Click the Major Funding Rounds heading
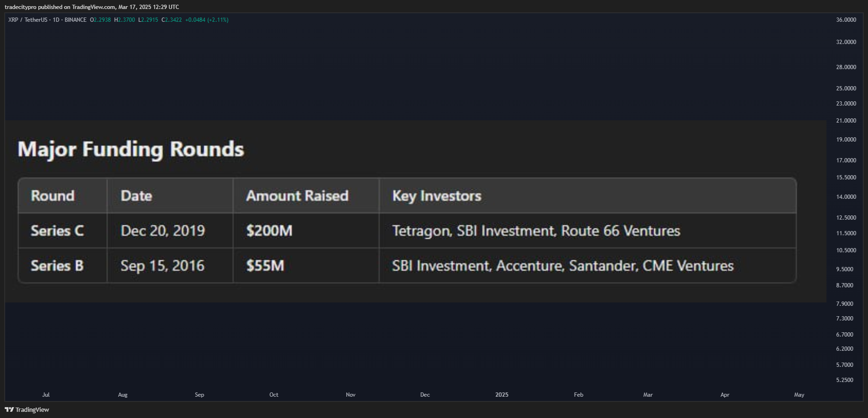The width and height of the screenshot is (868, 418). (131, 150)
